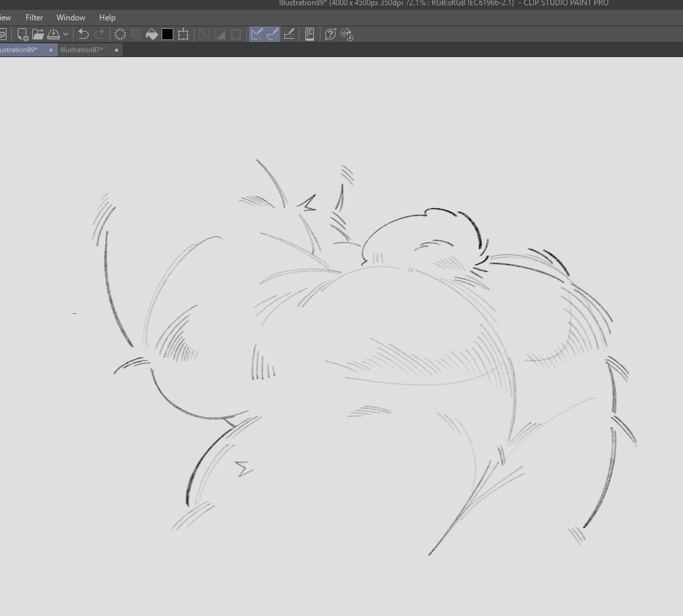
Task: Open Clip Studio support question-mark icon
Action: coord(330,34)
